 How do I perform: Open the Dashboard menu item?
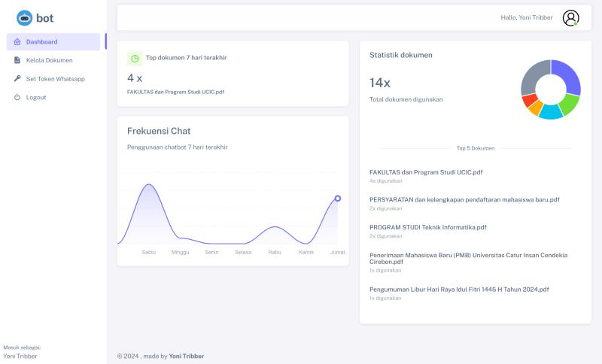(41, 42)
